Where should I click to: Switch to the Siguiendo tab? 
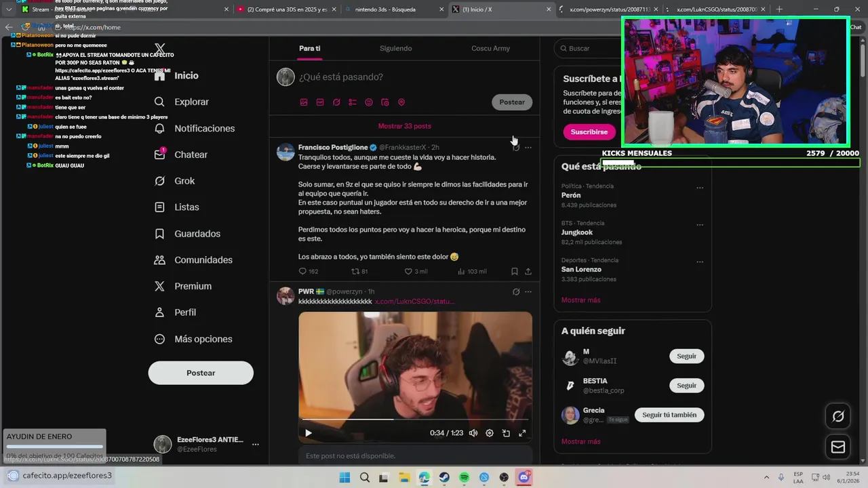coord(395,49)
